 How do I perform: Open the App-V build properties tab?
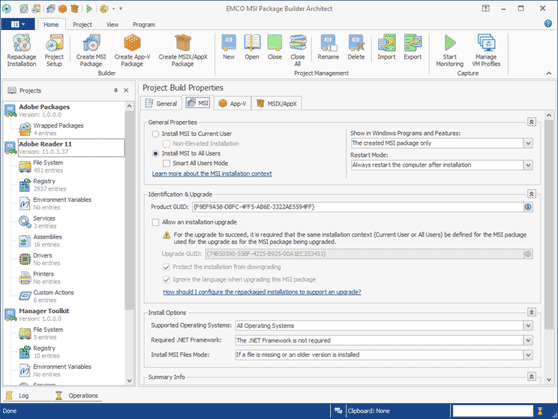coord(232,104)
